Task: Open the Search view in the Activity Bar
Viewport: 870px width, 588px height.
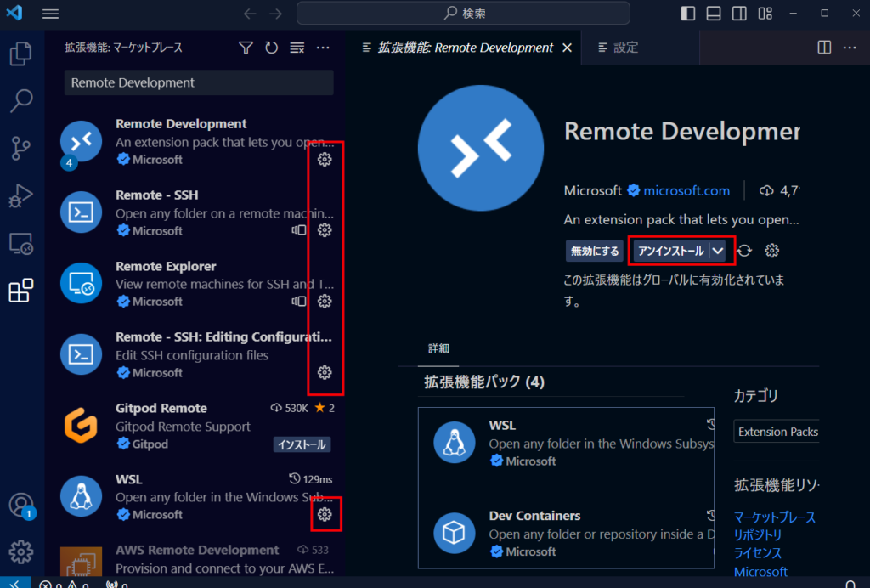Action: coord(21,101)
